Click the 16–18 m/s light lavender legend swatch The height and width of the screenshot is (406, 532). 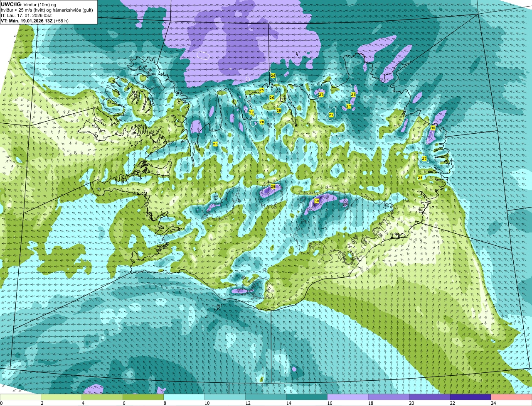click(x=348, y=397)
